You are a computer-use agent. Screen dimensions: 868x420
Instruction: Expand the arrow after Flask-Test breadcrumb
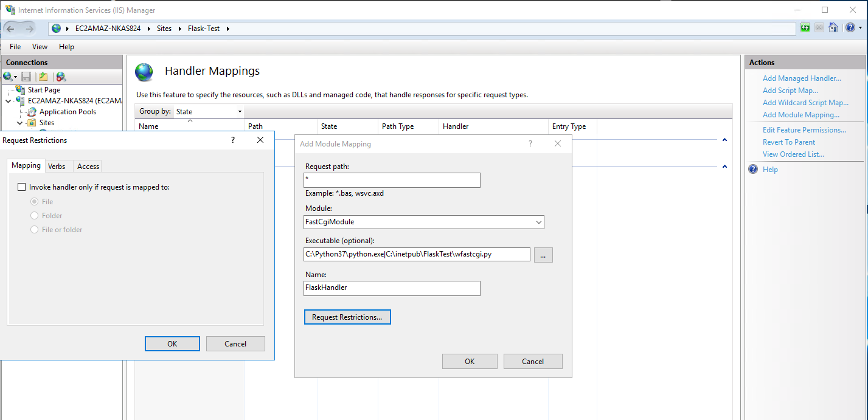pyautogui.click(x=228, y=29)
